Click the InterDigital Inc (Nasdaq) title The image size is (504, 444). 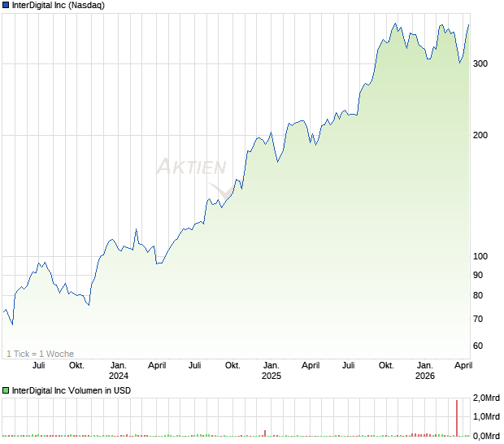pos(59,5)
